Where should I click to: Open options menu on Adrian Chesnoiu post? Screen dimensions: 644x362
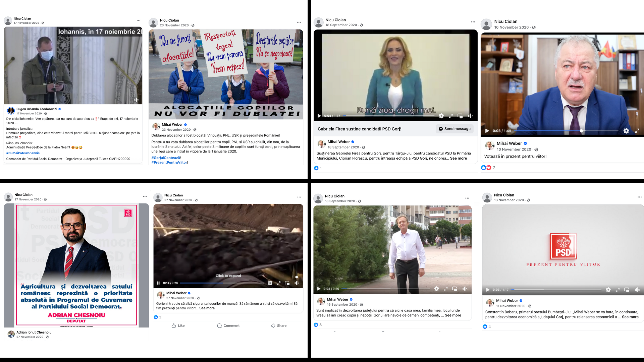145,197
